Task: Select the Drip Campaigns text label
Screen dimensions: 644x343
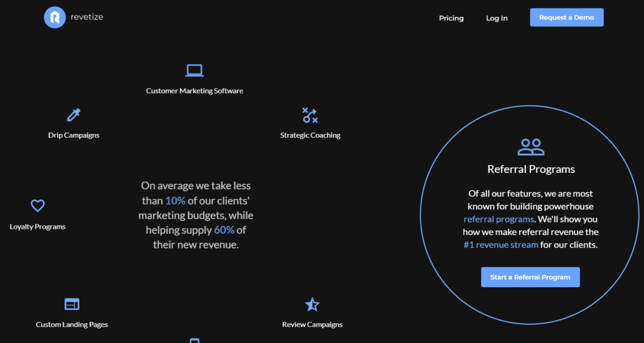Action: tap(73, 135)
